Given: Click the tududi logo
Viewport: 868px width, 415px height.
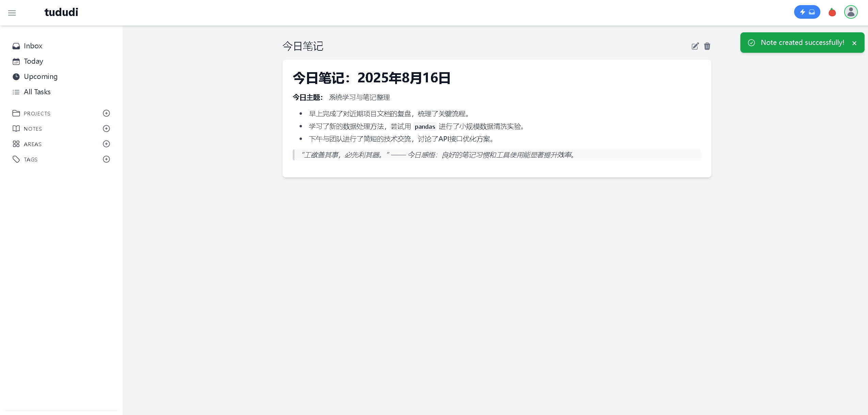Looking at the screenshot, I should 61,12.
